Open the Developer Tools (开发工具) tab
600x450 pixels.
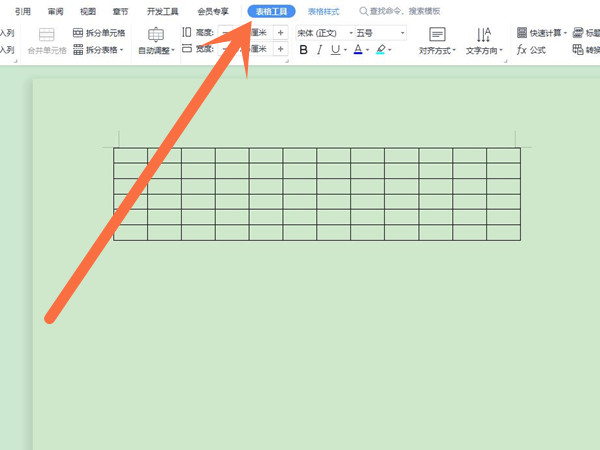click(x=162, y=11)
